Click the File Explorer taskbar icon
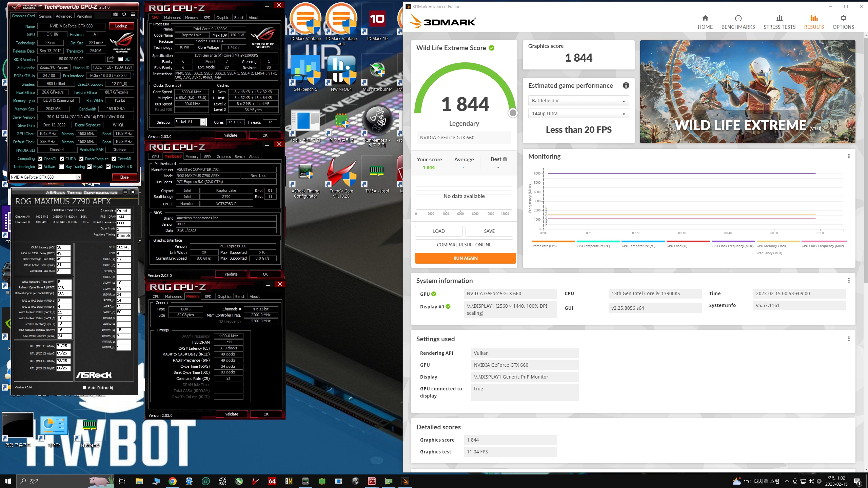868x488 pixels. click(139, 481)
